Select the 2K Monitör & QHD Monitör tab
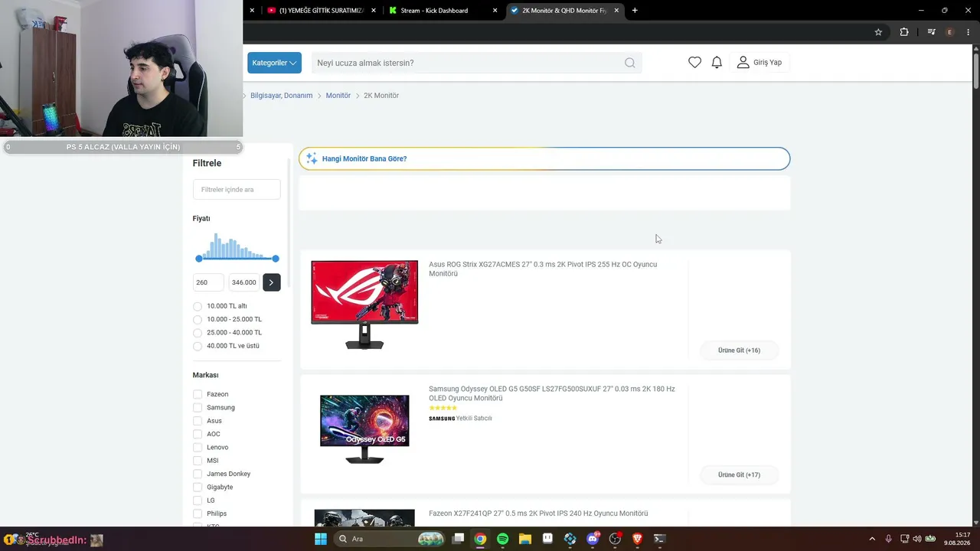Screen dimensions: 980x551 (x=566, y=11)
